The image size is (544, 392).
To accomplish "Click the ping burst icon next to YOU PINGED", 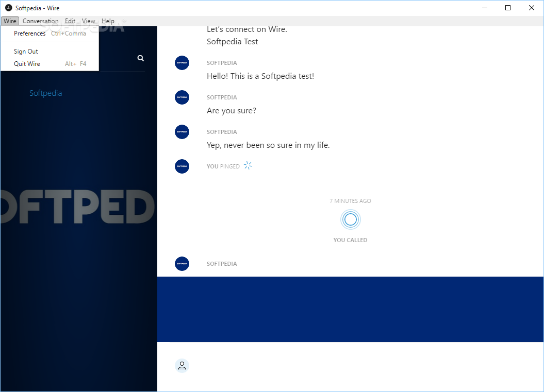I will 248,166.
